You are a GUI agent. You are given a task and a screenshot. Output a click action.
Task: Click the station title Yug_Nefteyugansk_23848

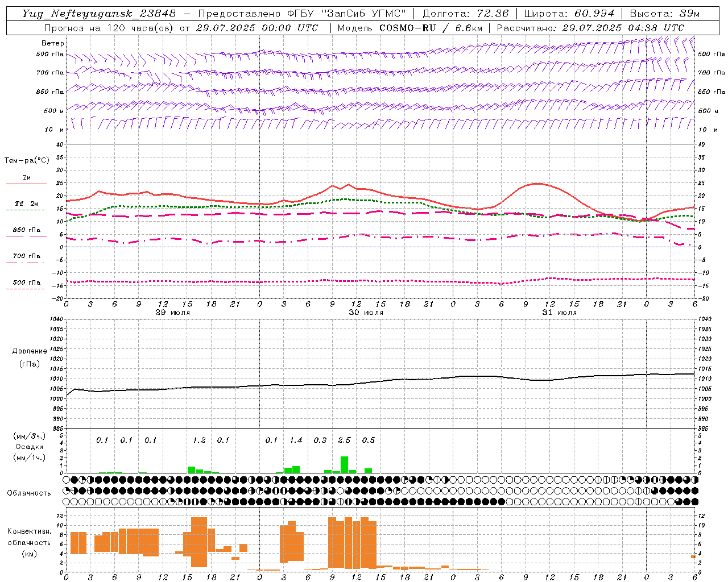(x=99, y=14)
